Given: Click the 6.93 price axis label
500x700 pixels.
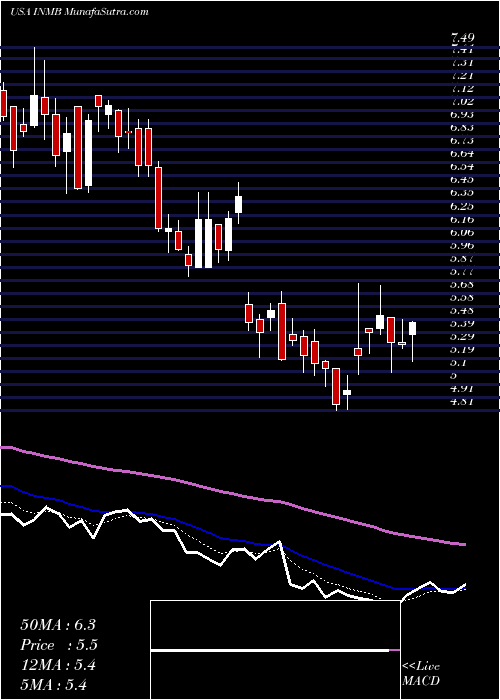Looking at the screenshot, I should pos(462,114).
